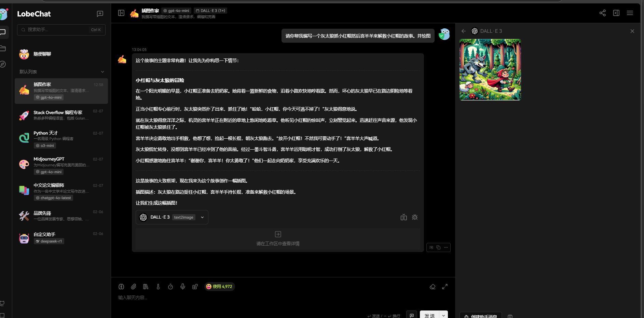Click the user's story request message bubble
Screen dimensions: 644x318
(x=358, y=36)
